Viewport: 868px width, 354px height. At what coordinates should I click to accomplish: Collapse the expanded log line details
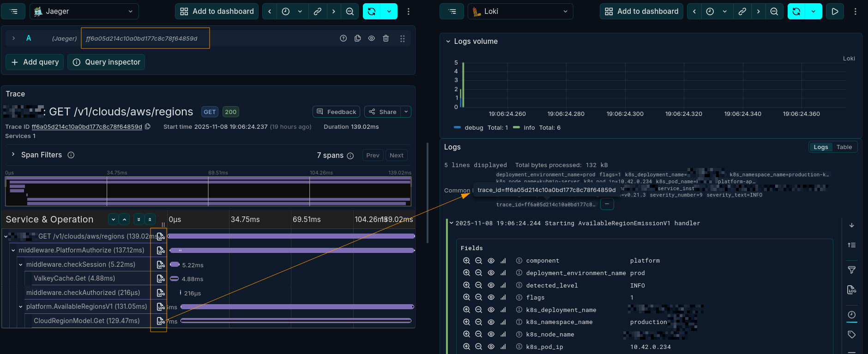tap(451, 223)
